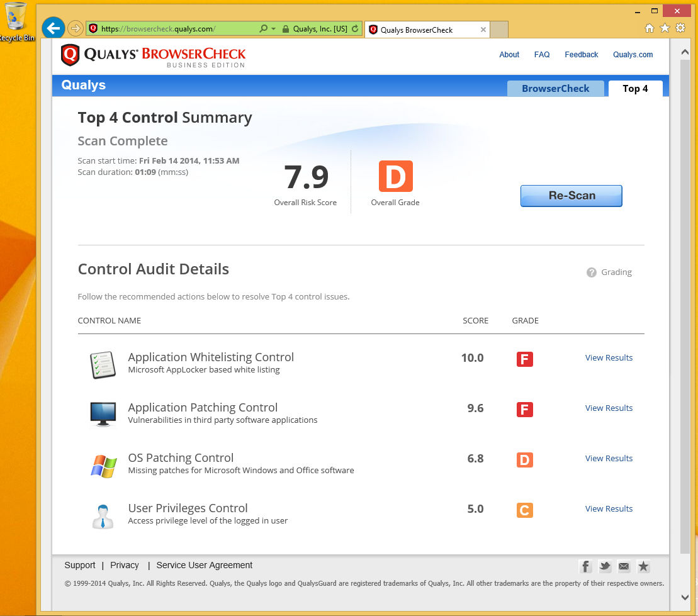This screenshot has width=698, height=616.
Task: Open the About page link
Action: point(509,55)
